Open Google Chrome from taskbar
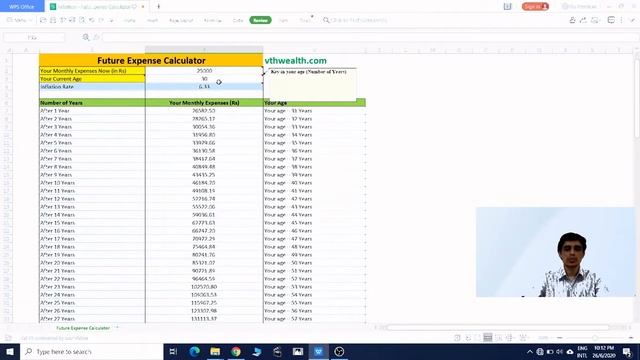Viewport: 640px width, 360px height. (236, 351)
